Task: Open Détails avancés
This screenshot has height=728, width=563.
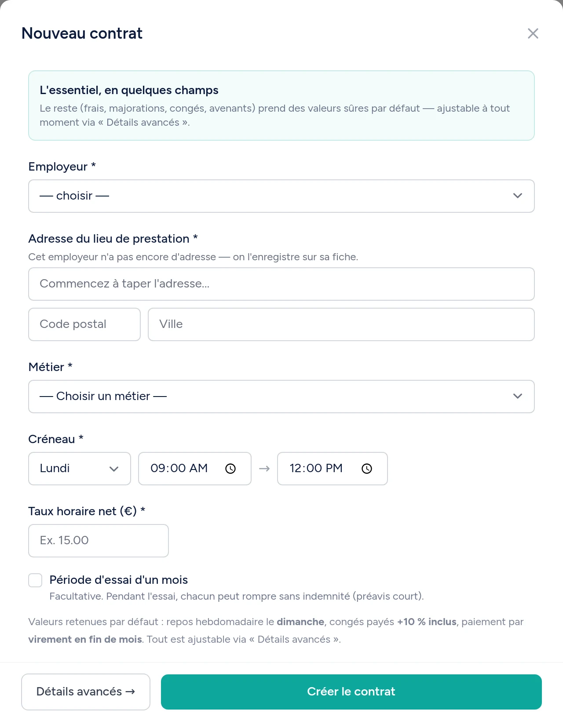Action: click(x=86, y=692)
